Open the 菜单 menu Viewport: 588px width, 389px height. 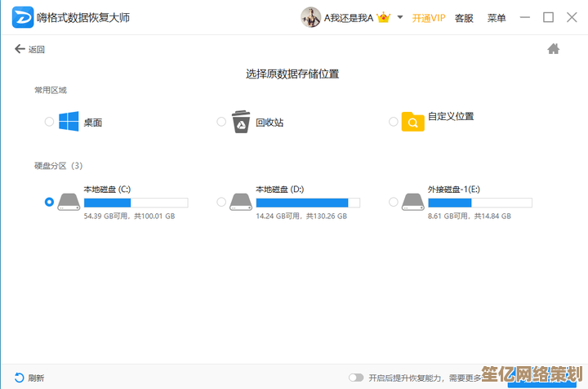tap(496, 17)
